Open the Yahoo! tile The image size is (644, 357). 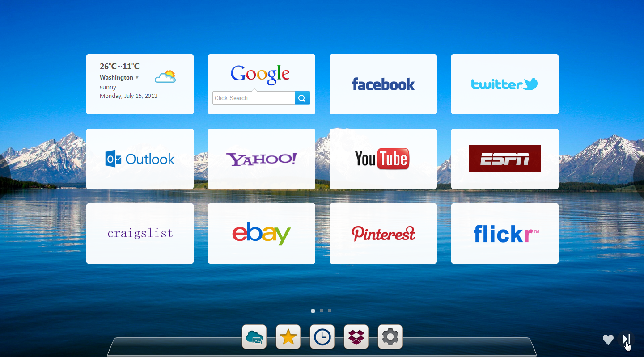coord(262,159)
